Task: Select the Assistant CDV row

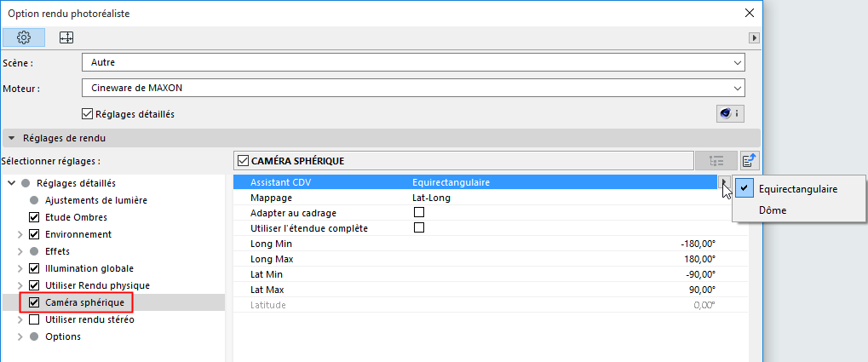Action: [x=476, y=182]
